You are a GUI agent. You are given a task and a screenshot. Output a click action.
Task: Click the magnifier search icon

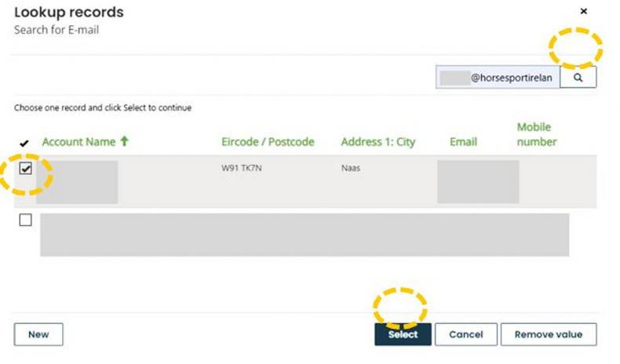pos(578,78)
